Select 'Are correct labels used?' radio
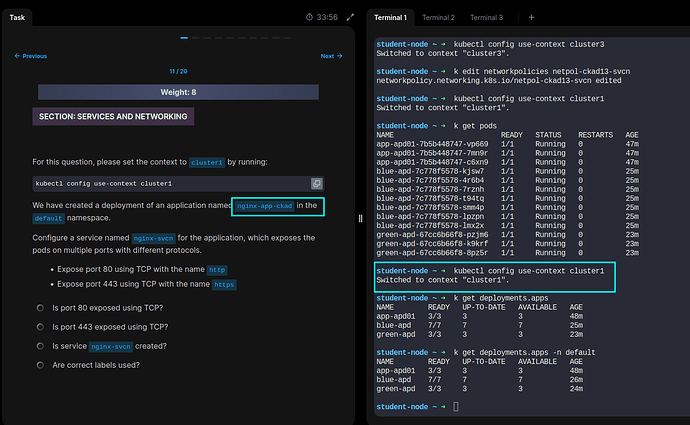 point(40,365)
